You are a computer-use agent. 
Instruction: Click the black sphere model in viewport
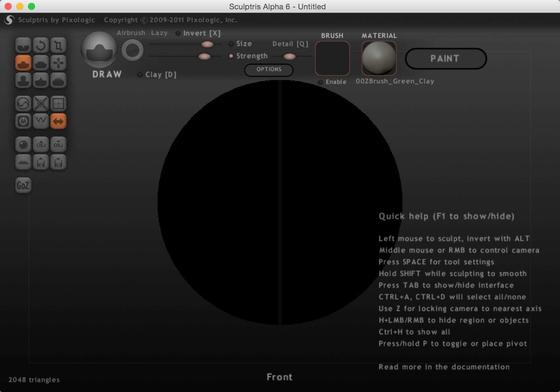280,202
